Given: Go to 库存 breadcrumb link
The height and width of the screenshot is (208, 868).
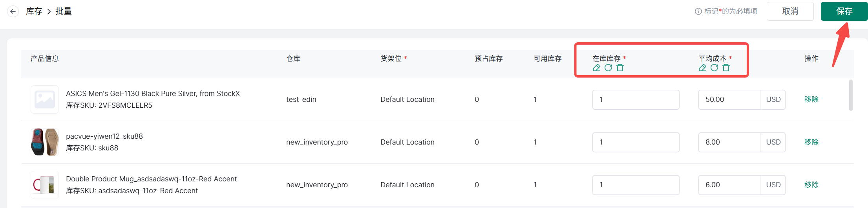Looking at the screenshot, I should (34, 11).
